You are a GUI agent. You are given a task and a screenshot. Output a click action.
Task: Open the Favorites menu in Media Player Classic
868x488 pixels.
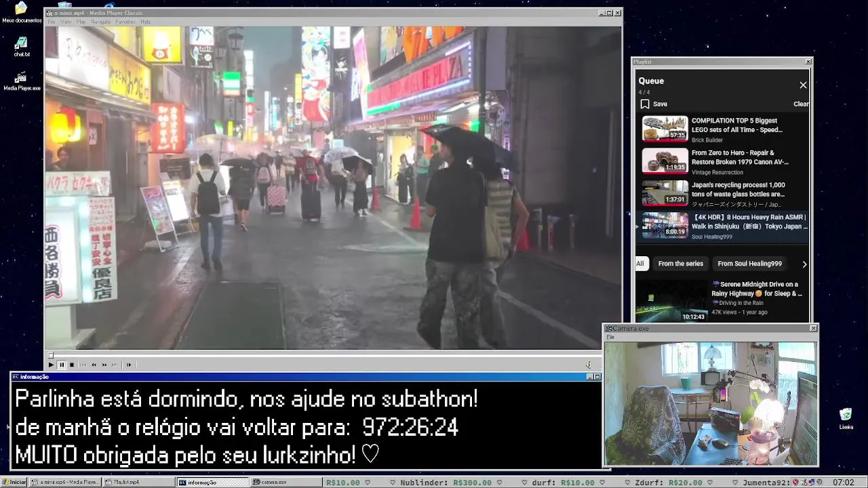(125, 22)
